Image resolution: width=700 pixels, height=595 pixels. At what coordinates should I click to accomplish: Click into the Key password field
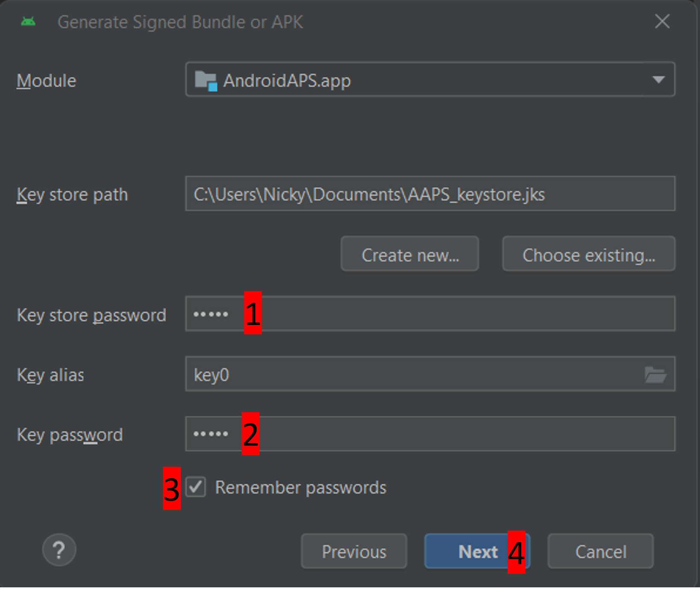(x=430, y=434)
